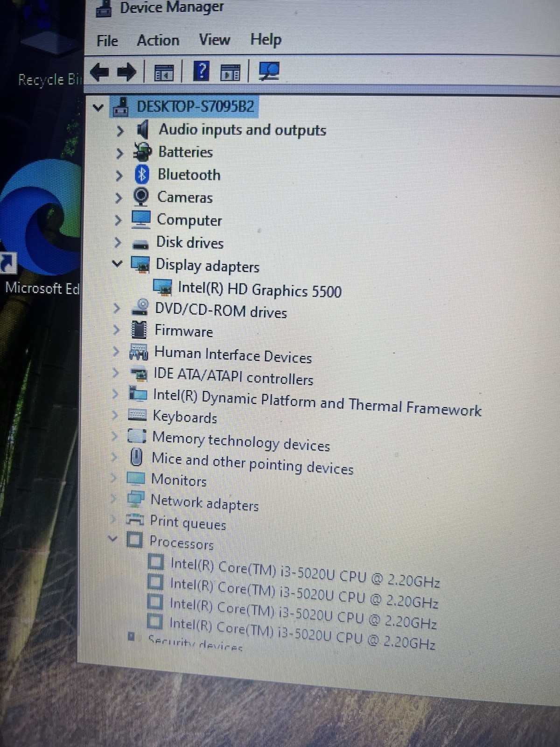Click the Back arrow toolbar button

[99, 72]
